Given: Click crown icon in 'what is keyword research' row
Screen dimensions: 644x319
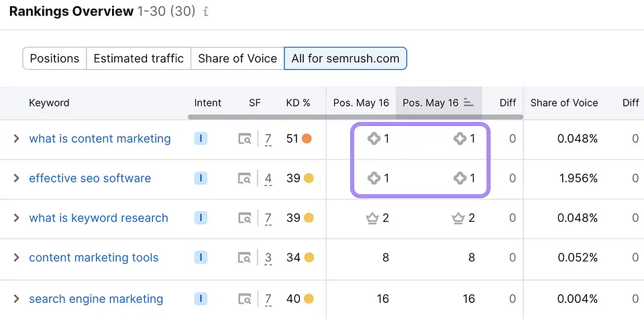Looking at the screenshot, I should (373, 218).
